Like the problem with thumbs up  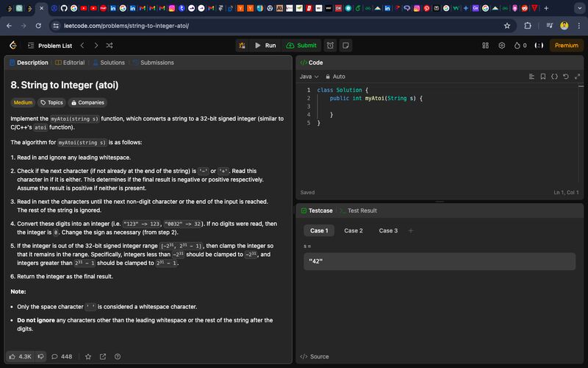(21, 356)
